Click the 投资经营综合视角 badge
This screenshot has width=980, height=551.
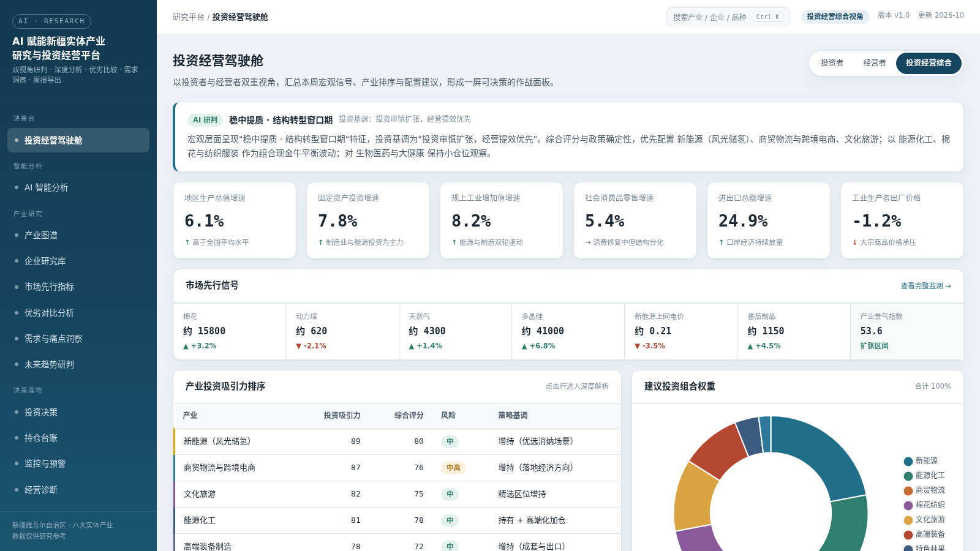tap(835, 17)
